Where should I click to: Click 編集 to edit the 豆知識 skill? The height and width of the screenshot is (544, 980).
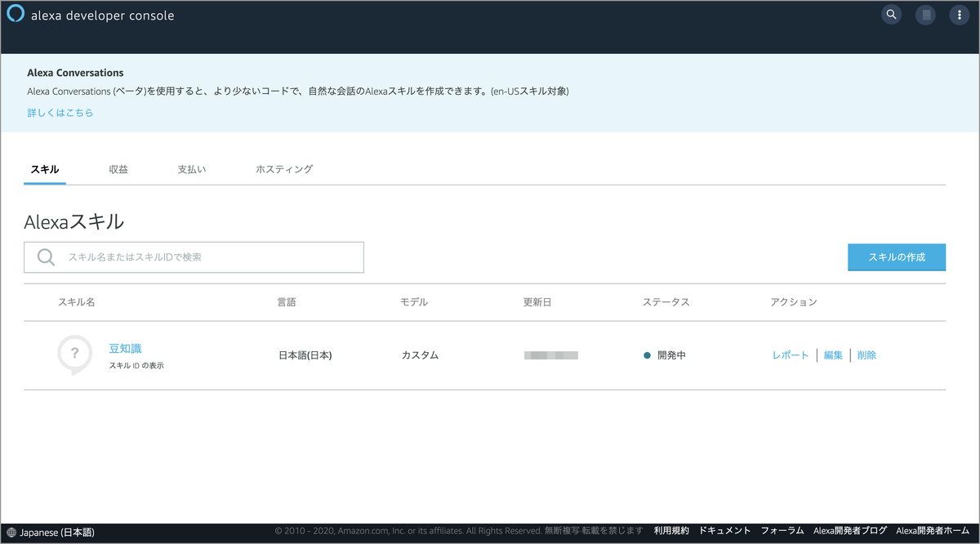click(834, 355)
